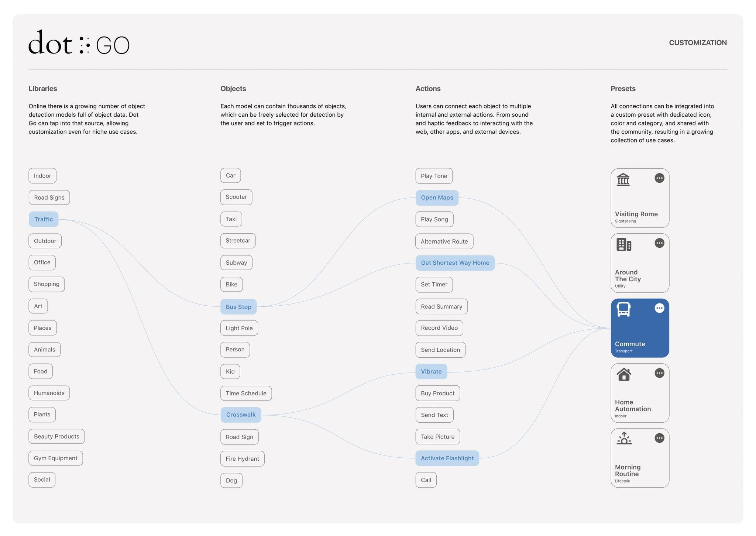
Task: Select the Open Maps action button
Action: [437, 197]
